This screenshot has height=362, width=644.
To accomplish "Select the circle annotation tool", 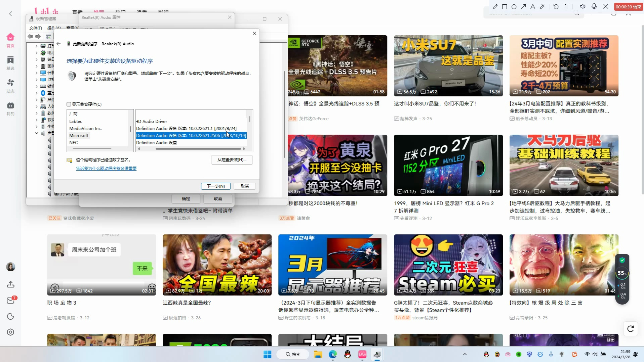I will (514, 6).
